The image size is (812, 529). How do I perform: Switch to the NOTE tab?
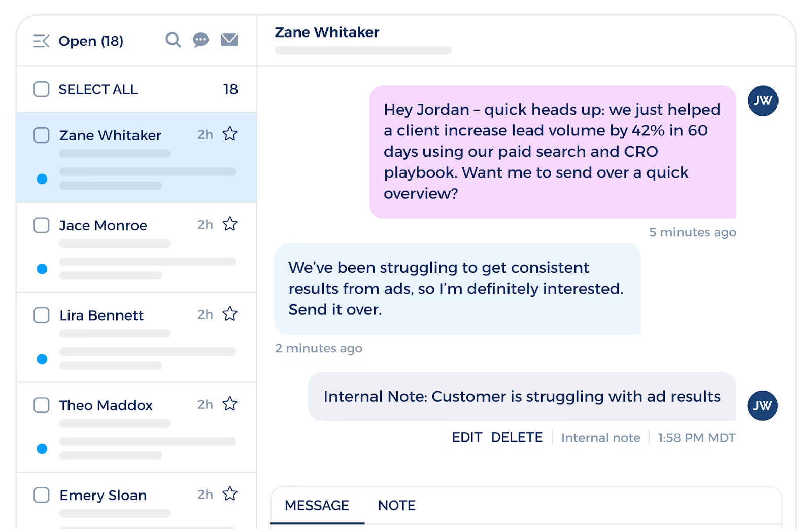396,505
